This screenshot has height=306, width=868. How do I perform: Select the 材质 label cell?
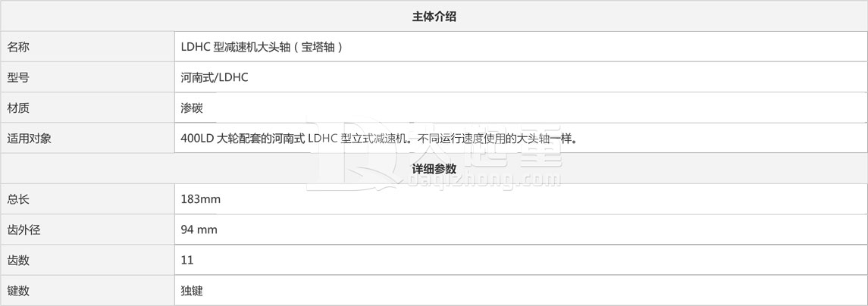[x=87, y=108]
